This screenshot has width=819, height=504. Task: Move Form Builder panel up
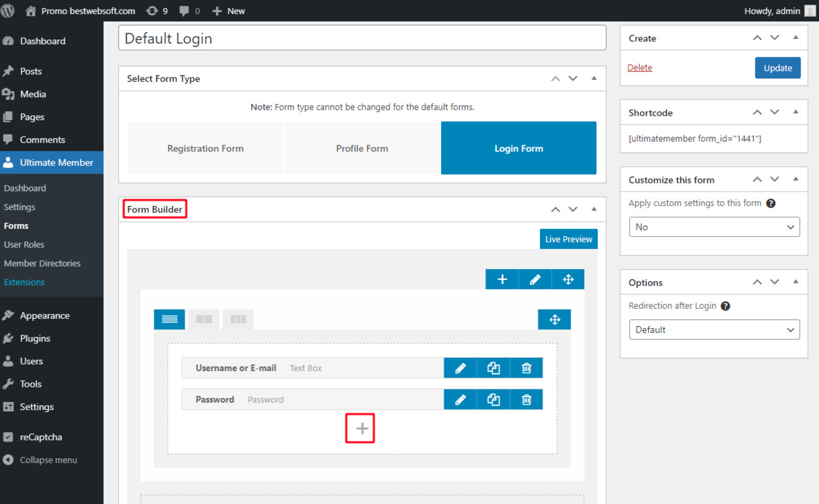click(x=555, y=209)
